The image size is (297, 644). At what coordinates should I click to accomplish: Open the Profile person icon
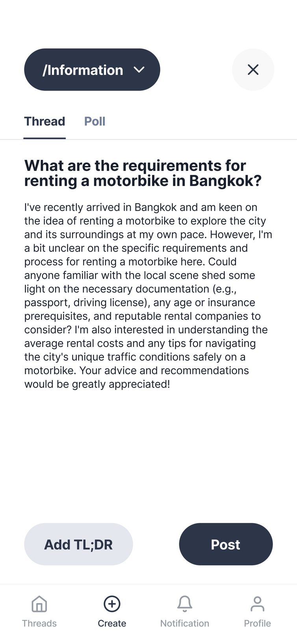[257, 604]
